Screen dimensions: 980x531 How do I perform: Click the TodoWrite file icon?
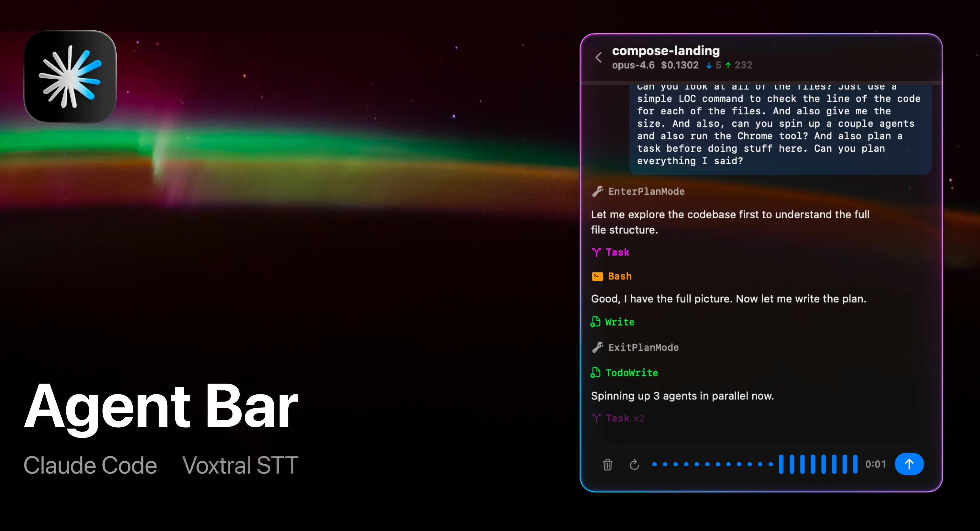click(x=596, y=373)
